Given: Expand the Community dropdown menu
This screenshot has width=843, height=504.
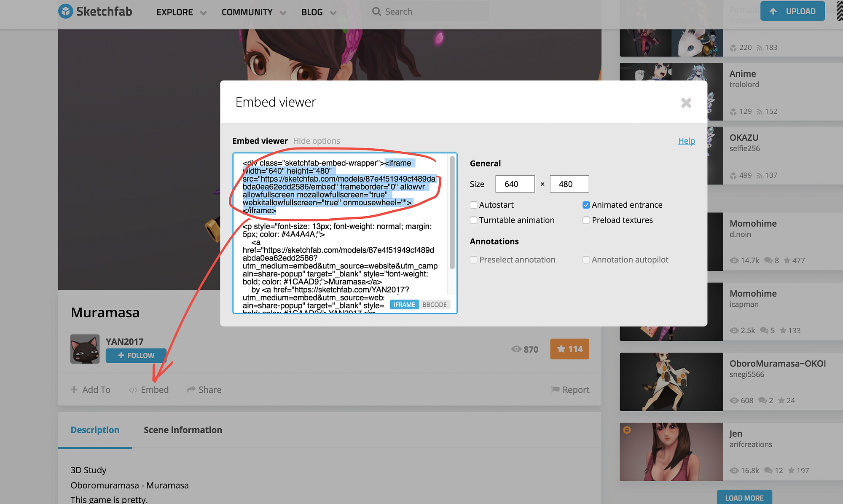Looking at the screenshot, I should [x=283, y=13].
